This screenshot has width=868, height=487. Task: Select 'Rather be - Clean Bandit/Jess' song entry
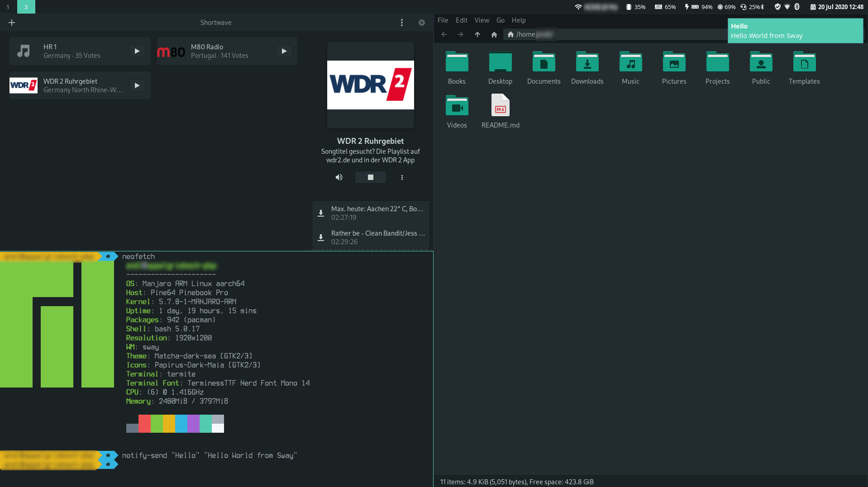[371, 237]
